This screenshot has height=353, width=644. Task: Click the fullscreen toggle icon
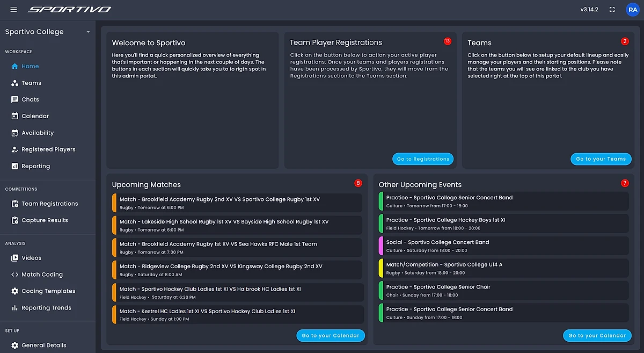[x=612, y=10]
